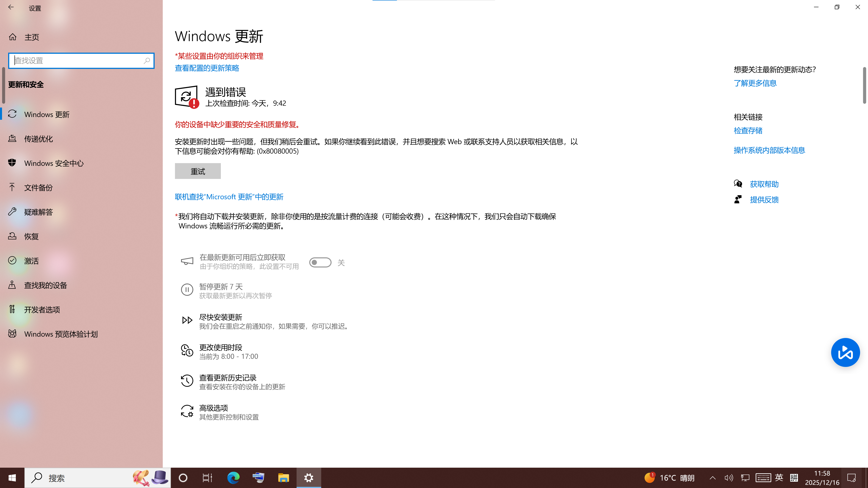Viewport: 868px width, 488px height.
Task: Expand hidden system tray icons chevron
Action: (x=712, y=478)
